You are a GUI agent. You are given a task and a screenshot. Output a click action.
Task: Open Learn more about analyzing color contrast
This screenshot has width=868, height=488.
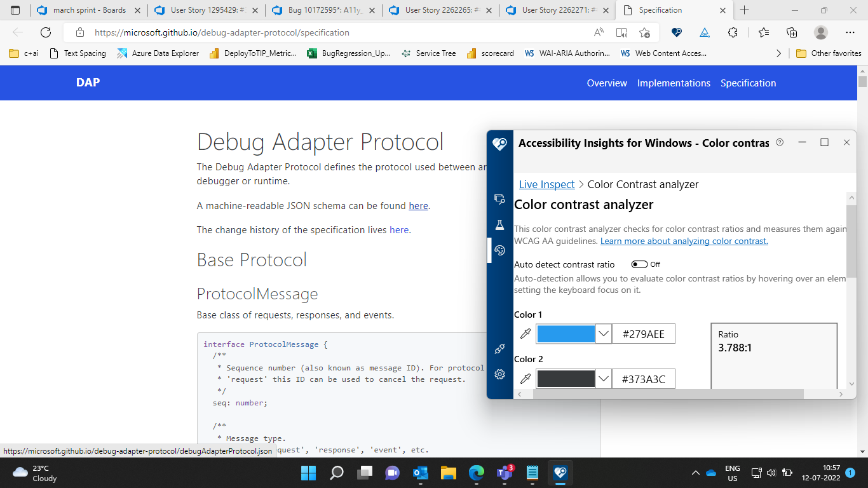click(684, 241)
